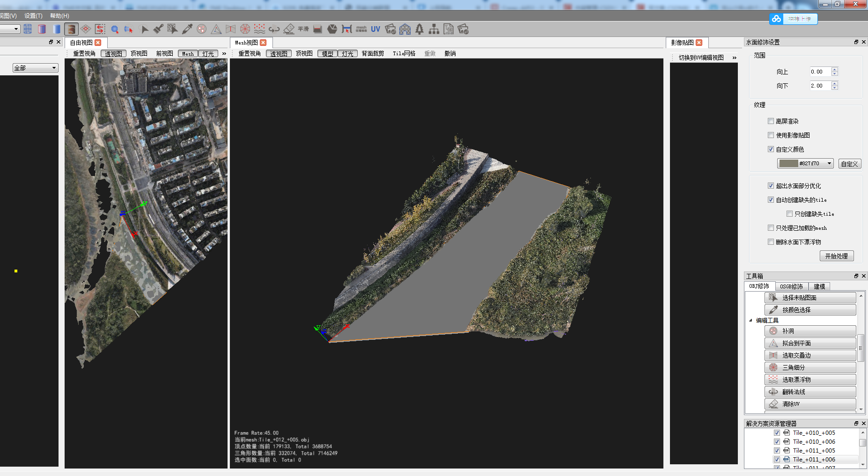Viewport: 868px width, 476px height.
Task: Check the 使用影像贴图 option
Action: pyautogui.click(x=771, y=135)
